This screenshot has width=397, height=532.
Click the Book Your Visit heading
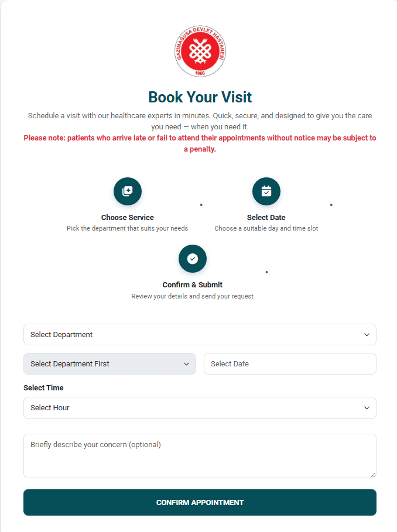200,97
